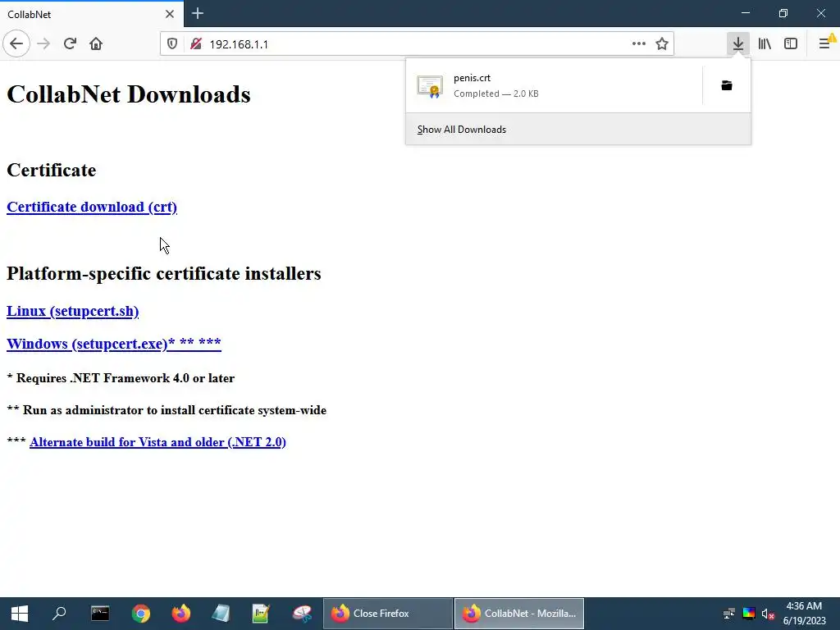
Task: Select the CollabNet browser tab
Action: [x=91, y=14]
